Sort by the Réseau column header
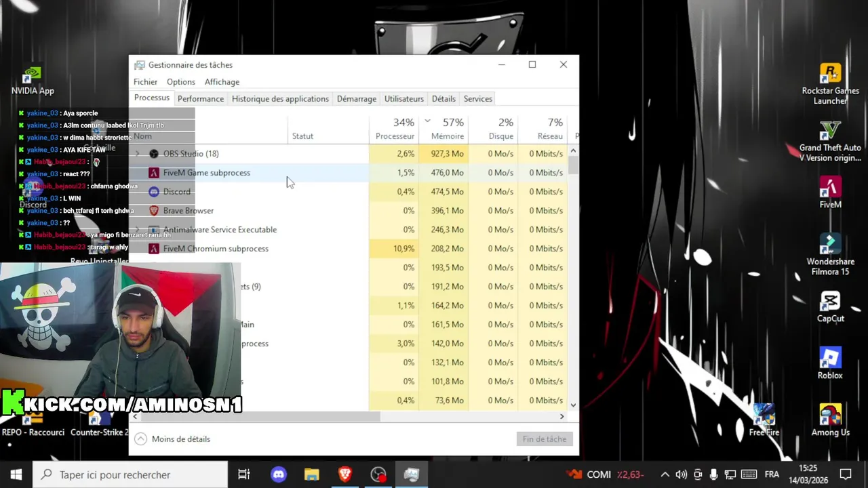 543,129
